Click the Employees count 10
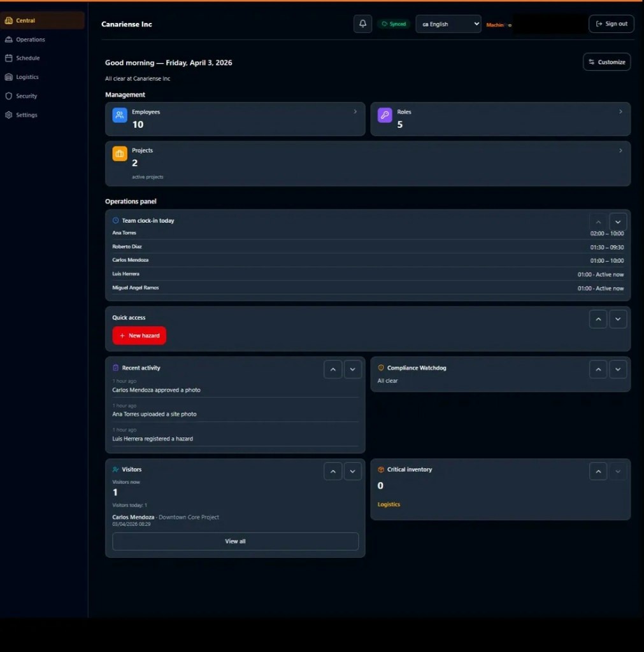This screenshot has height=652, width=644. (x=138, y=124)
